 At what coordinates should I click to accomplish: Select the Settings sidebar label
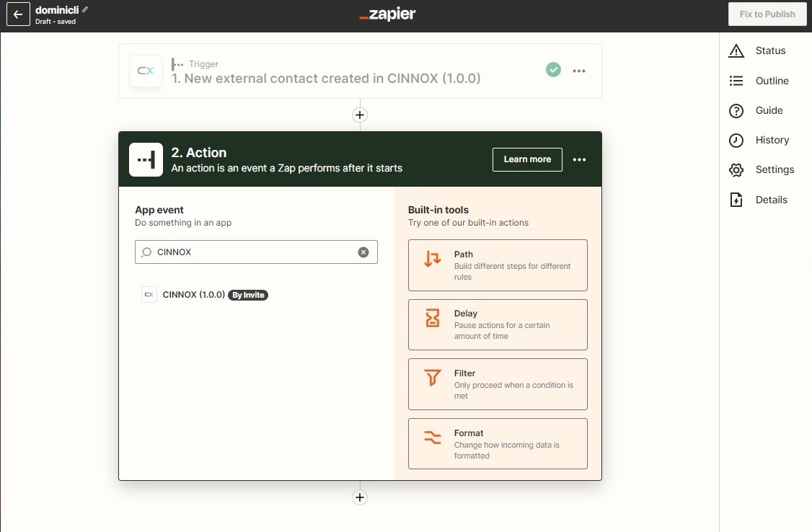point(775,169)
